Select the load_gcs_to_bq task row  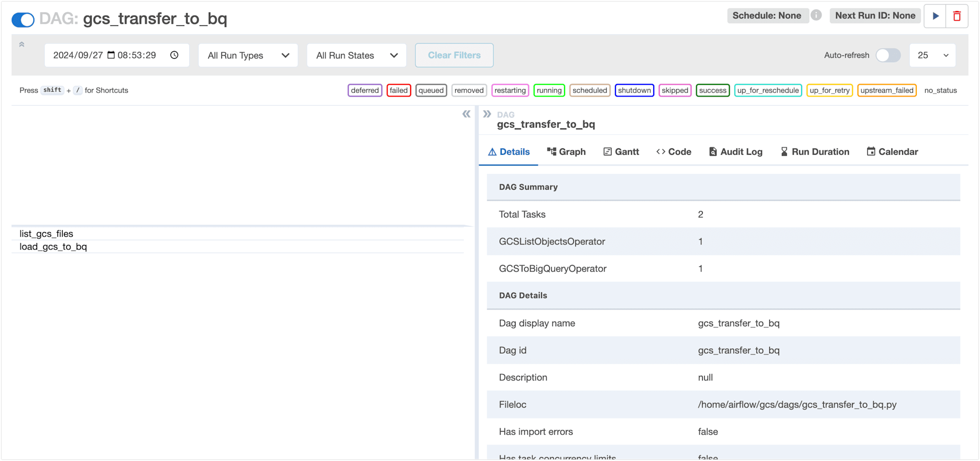pyautogui.click(x=238, y=246)
